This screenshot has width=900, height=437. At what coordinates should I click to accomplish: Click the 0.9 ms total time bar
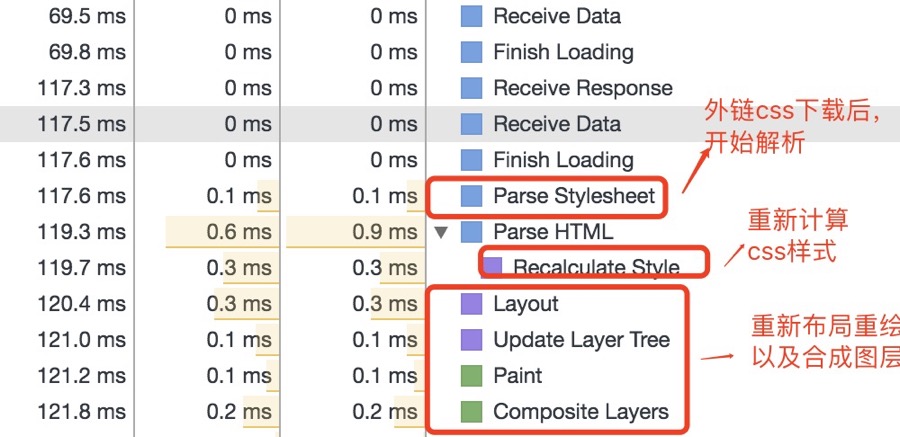coord(355,232)
